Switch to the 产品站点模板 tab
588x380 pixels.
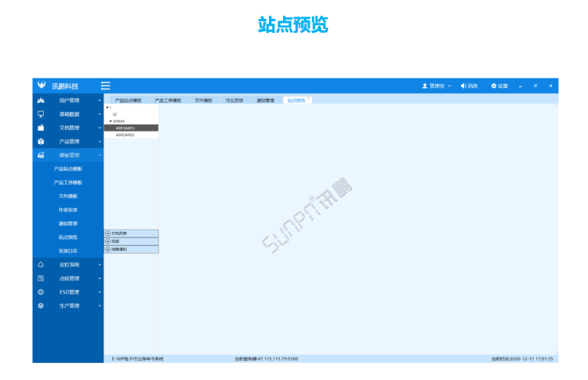(x=128, y=100)
